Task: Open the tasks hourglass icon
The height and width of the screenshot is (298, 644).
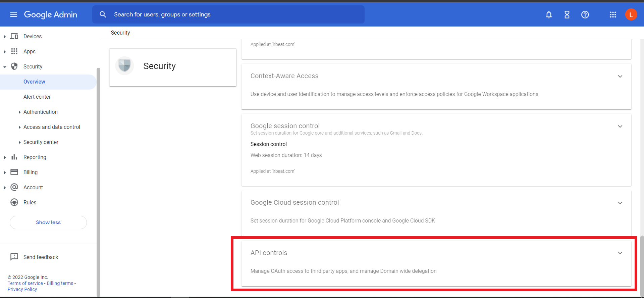Action: pyautogui.click(x=567, y=15)
